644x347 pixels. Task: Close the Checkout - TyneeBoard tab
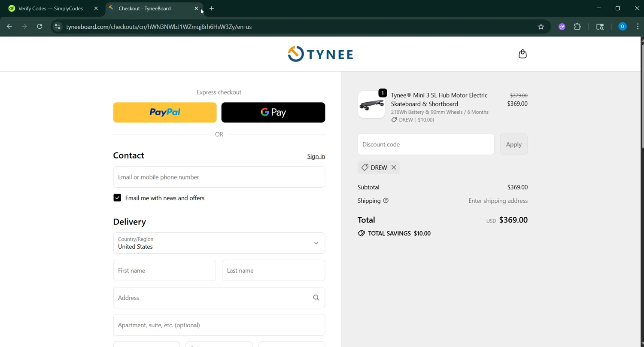[196, 9]
